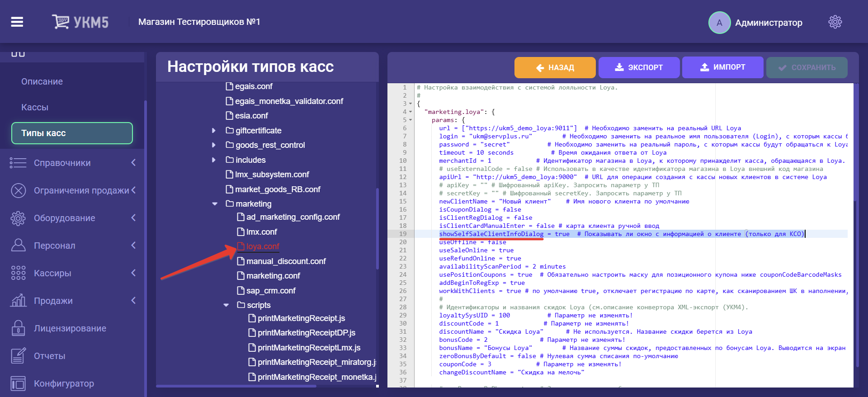
Task: Click the Отчеты report icon
Action: point(18,356)
